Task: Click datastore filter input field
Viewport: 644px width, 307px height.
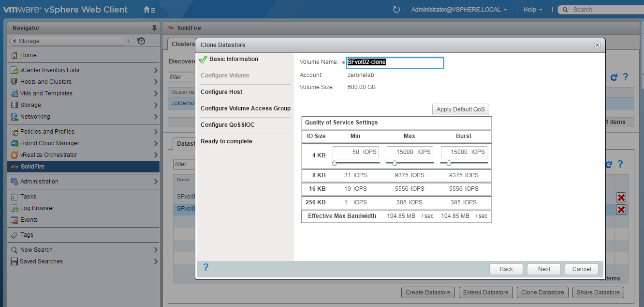Action: pos(184,164)
